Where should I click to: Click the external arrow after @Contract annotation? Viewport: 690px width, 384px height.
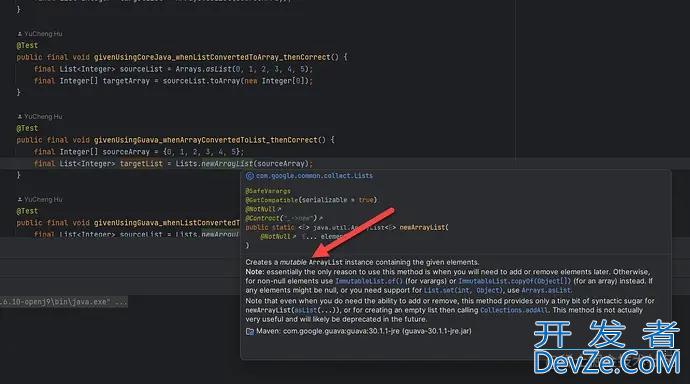[x=320, y=218]
